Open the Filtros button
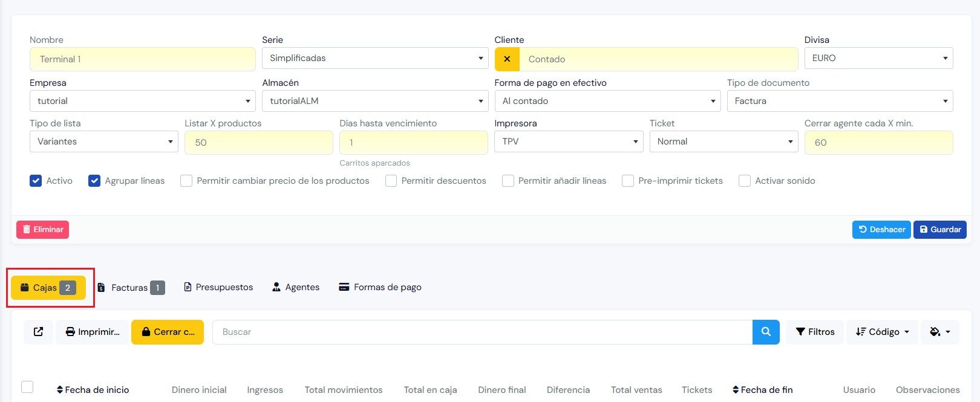Image resolution: width=980 pixels, height=402 pixels. click(x=815, y=332)
